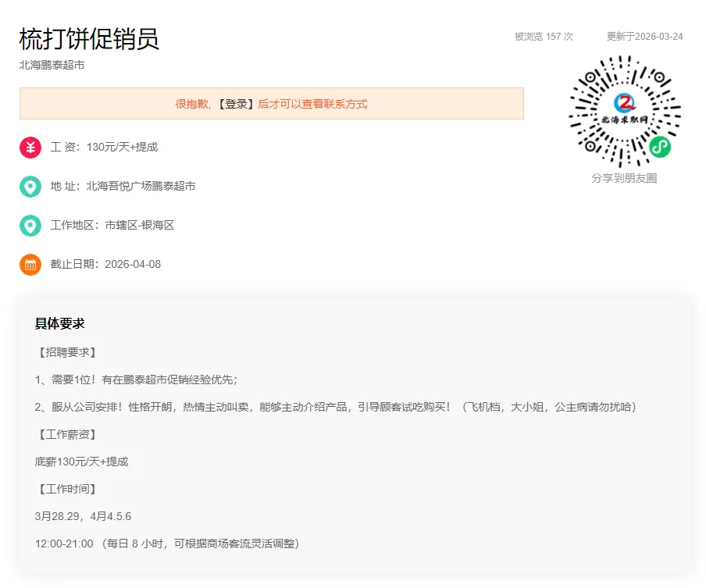The height and width of the screenshot is (588, 706).
Task: Expand the 具体要求 requirements section
Action: pos(59,323)
